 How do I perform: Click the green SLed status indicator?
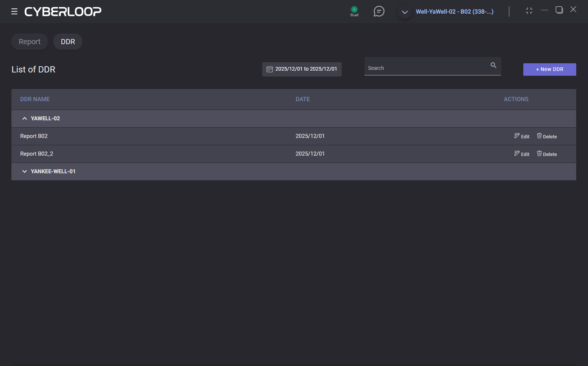tap(354, 10)
